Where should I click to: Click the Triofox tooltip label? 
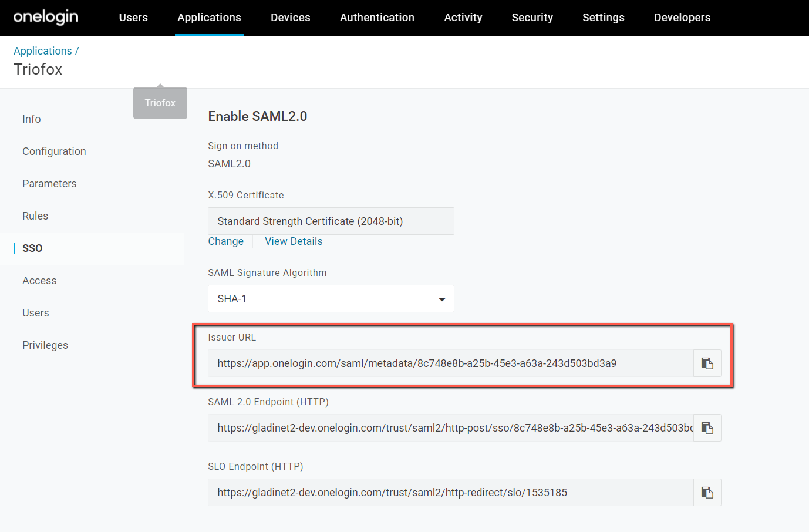(160, 103)
